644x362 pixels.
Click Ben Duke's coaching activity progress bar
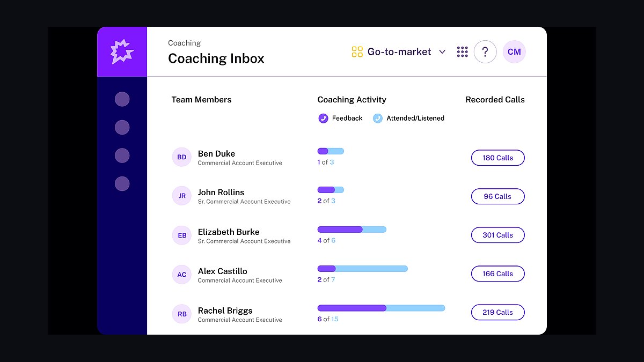pyautogui.click(x=331, y=151)
